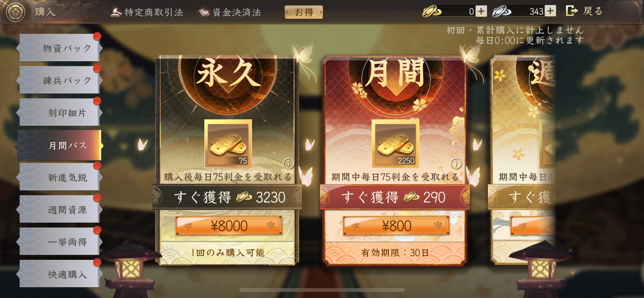Add gold coins with plus icon
The width and height of the screenshot is (644, 298).
pos(481,11)
